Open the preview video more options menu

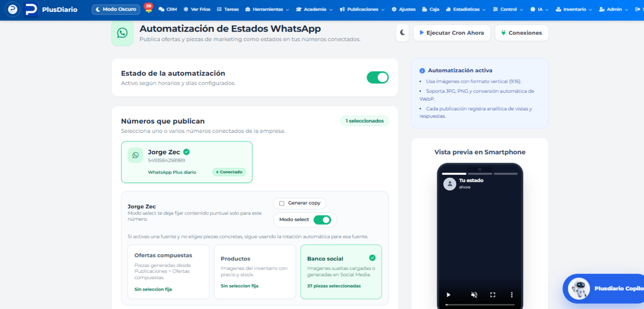tap(512, 295)
